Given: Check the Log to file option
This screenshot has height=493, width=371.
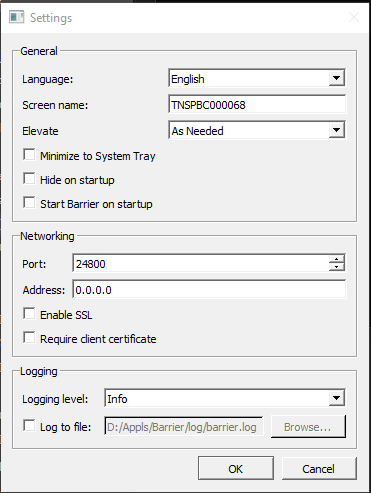Looking at the screenshot, I should point(29,426).
